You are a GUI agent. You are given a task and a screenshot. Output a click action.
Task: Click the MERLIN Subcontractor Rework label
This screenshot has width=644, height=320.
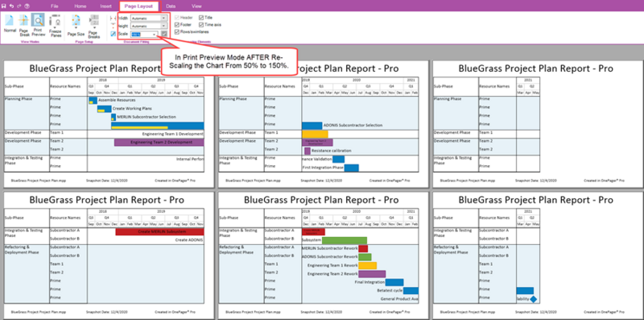tap(329, 248)
